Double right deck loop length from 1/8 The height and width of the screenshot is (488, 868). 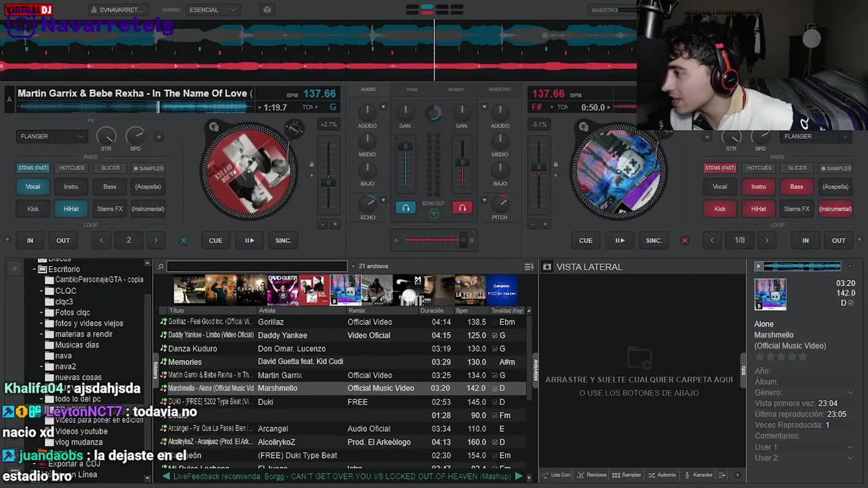click(x=767, y=241)
